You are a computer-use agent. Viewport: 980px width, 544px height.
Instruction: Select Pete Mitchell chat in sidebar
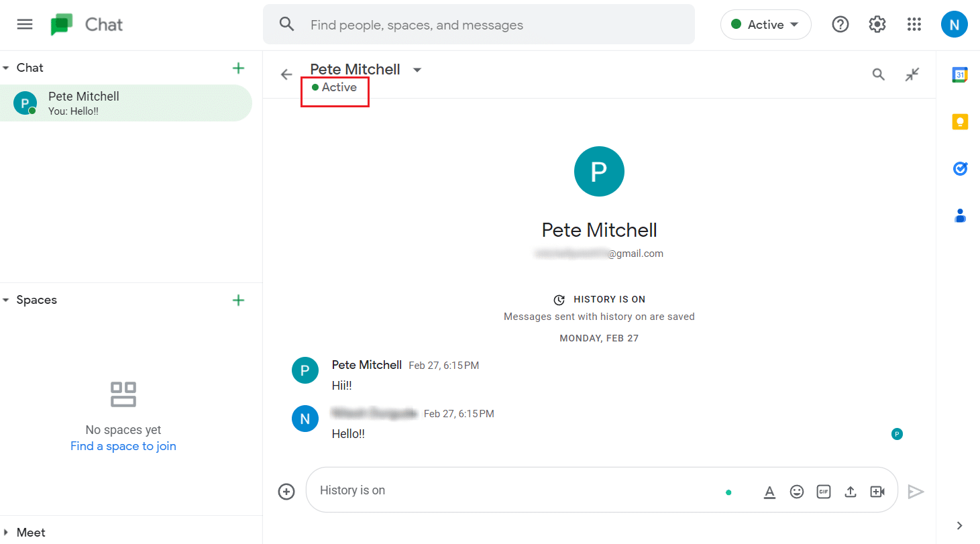coord(126,103)
